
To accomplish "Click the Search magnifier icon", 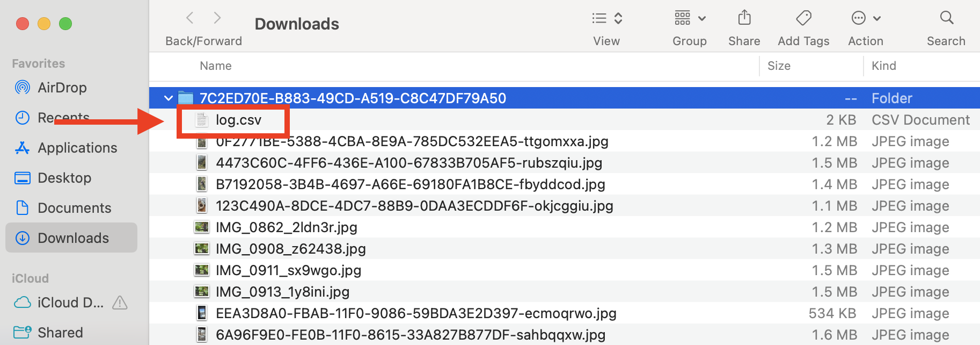I will point(946,18).
